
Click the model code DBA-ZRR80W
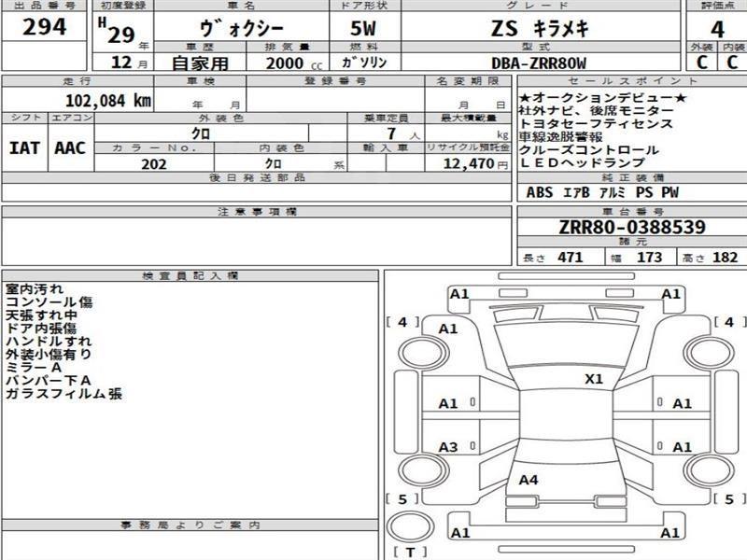(539, 63)
